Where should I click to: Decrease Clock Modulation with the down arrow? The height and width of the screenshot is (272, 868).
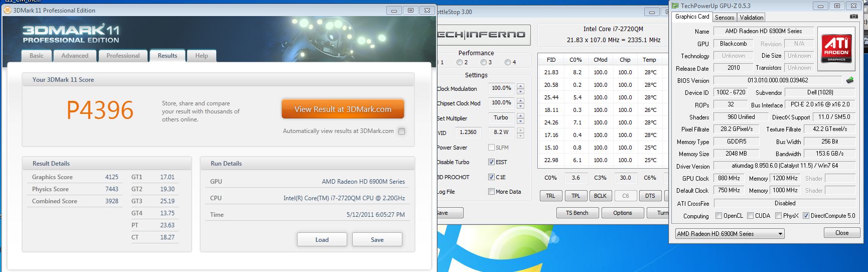pyautogui.click(x=520, y=91)
